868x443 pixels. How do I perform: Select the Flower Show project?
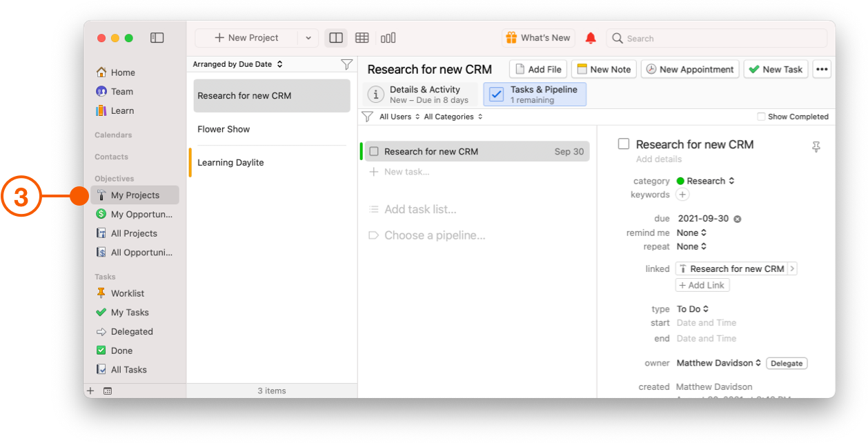tap(224, 129)
